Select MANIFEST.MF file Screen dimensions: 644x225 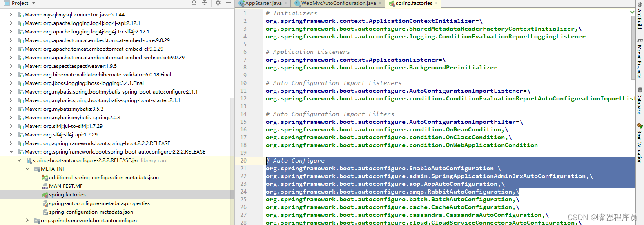point(66,186)
